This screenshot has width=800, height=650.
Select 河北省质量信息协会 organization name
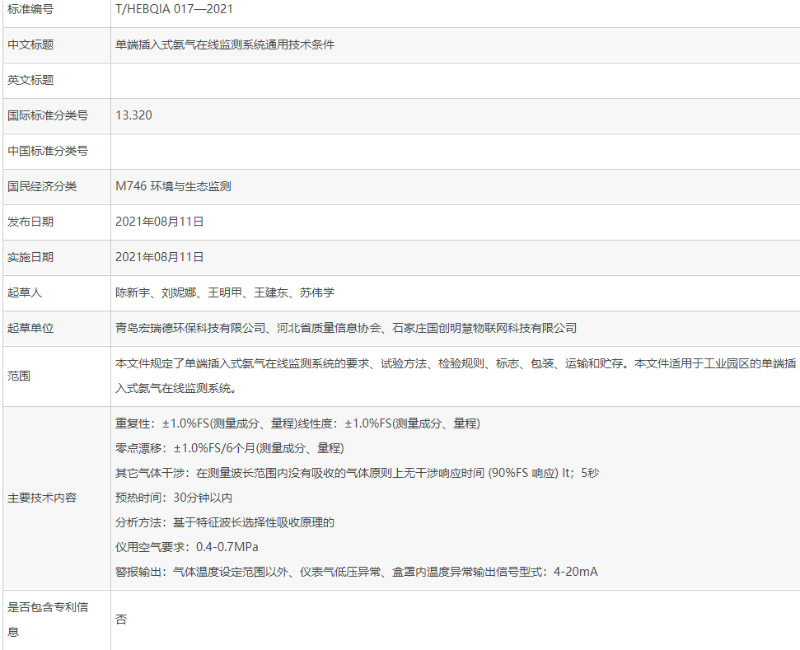pos(330,328)
